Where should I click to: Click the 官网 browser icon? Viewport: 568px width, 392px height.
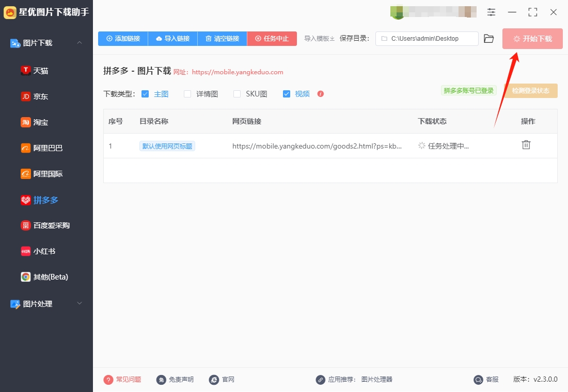(x=214, y=380)
